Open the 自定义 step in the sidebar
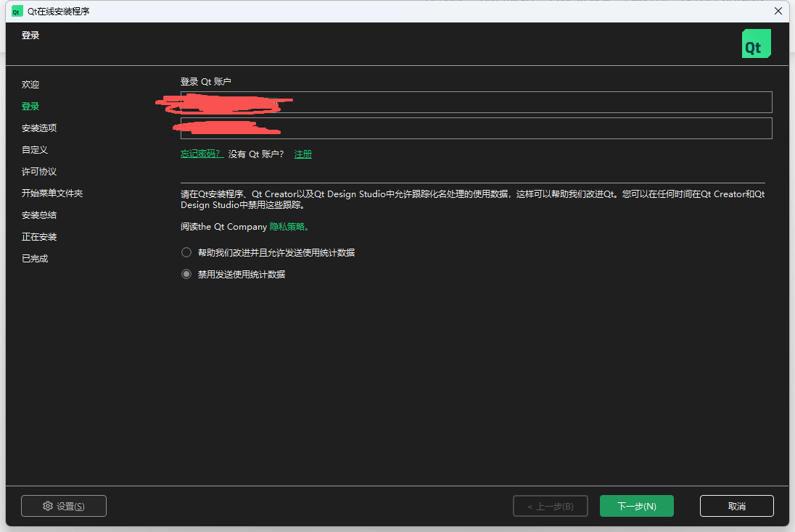Screen dimensions: 795x532 [x=35, y=150]
